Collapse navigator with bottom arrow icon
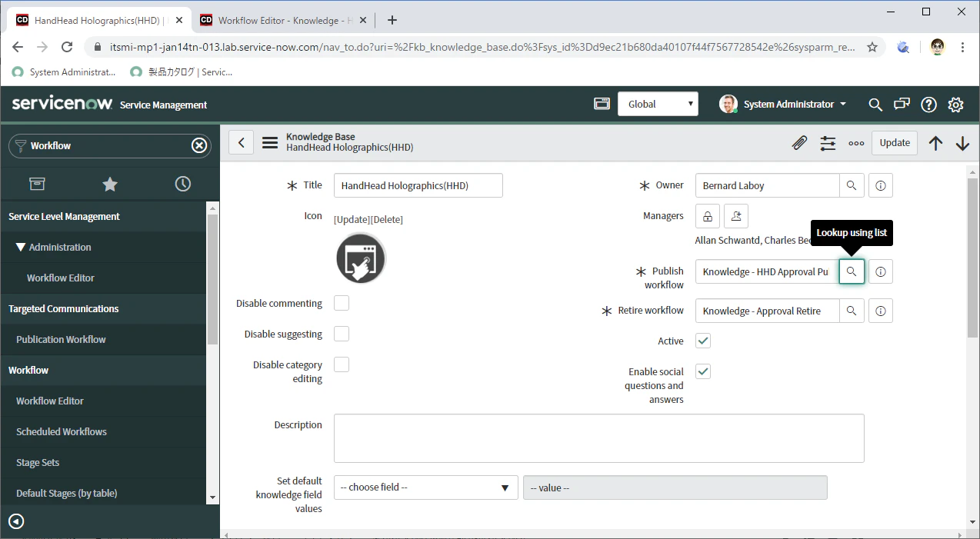The height and width of the screenshot is (539, 980). (x=16, y=522)
